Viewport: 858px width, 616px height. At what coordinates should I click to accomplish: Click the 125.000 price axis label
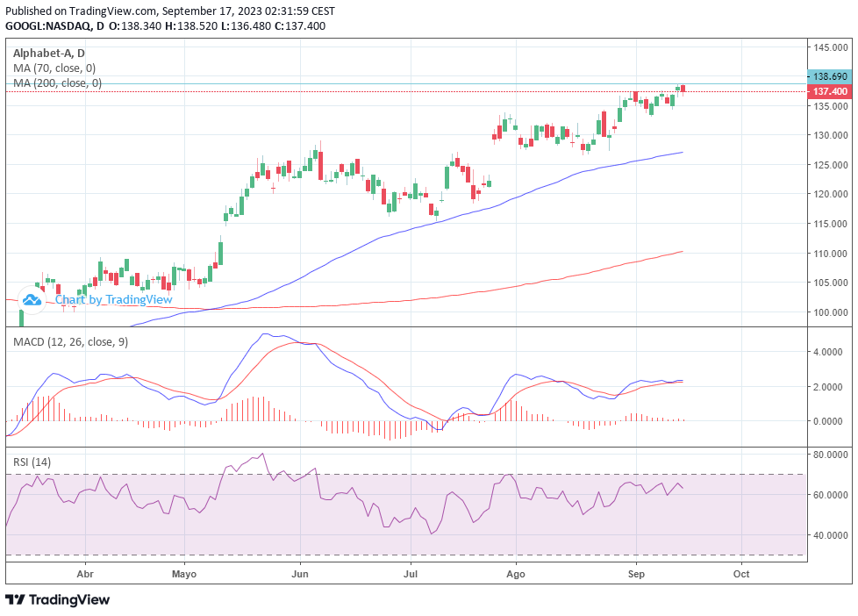[x=830, y=165]
